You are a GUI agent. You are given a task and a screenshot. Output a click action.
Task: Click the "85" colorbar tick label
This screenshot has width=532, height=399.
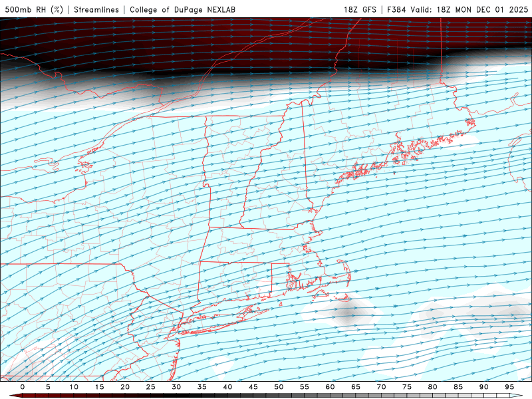point(458,387)
